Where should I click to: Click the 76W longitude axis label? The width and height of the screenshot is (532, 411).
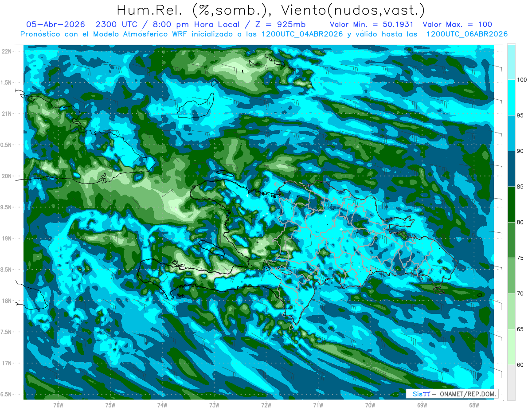click(x=58, y=405)
